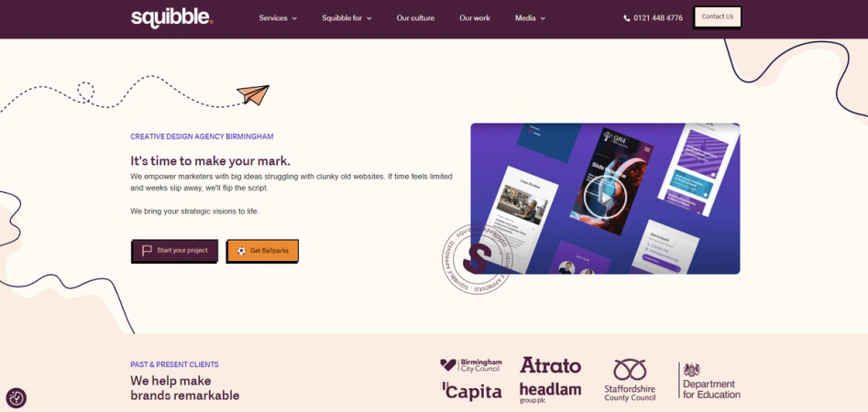The image size is (868, 412).
Task: Click the Contact Us button
Action: point(718,17)
